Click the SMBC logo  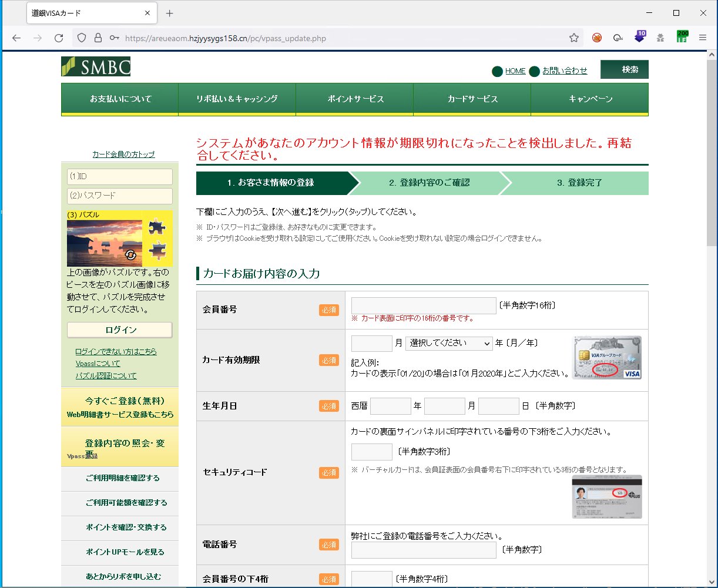(96, 67)
